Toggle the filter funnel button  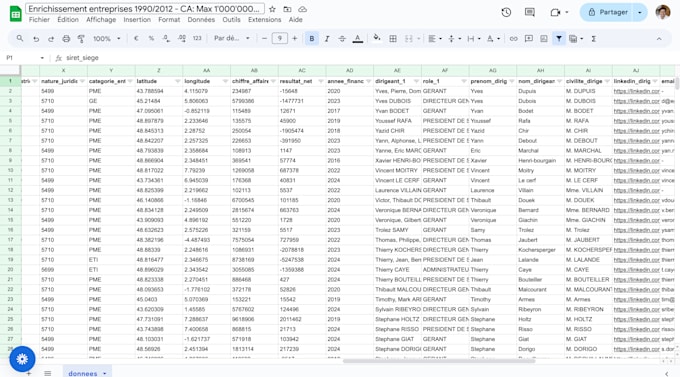pos(559,39)
